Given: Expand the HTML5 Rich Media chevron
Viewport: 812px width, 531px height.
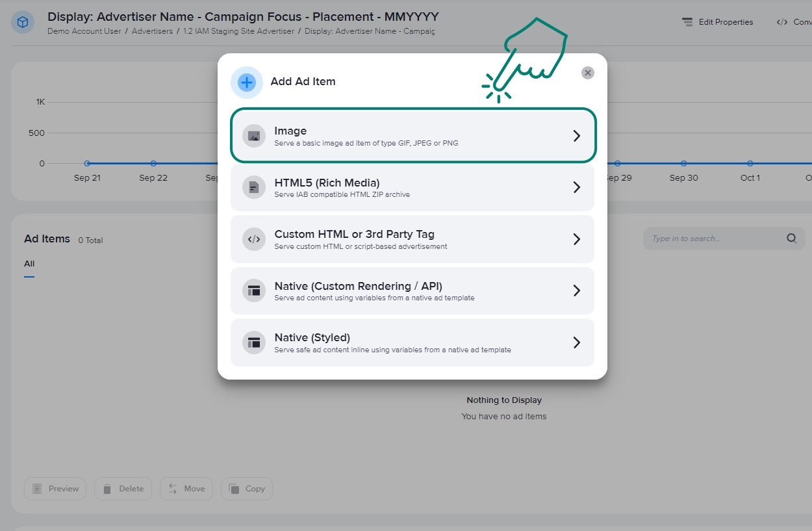Looking at the screenshot, I should pyautogui.click(x=576, y=188).
